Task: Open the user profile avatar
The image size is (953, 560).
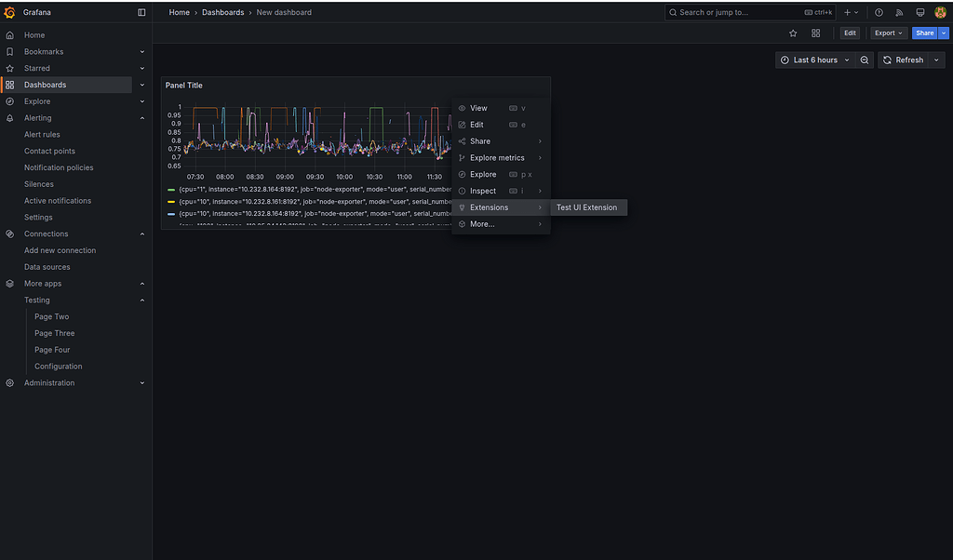Action: pyautogui.click(x=941, y=12)
